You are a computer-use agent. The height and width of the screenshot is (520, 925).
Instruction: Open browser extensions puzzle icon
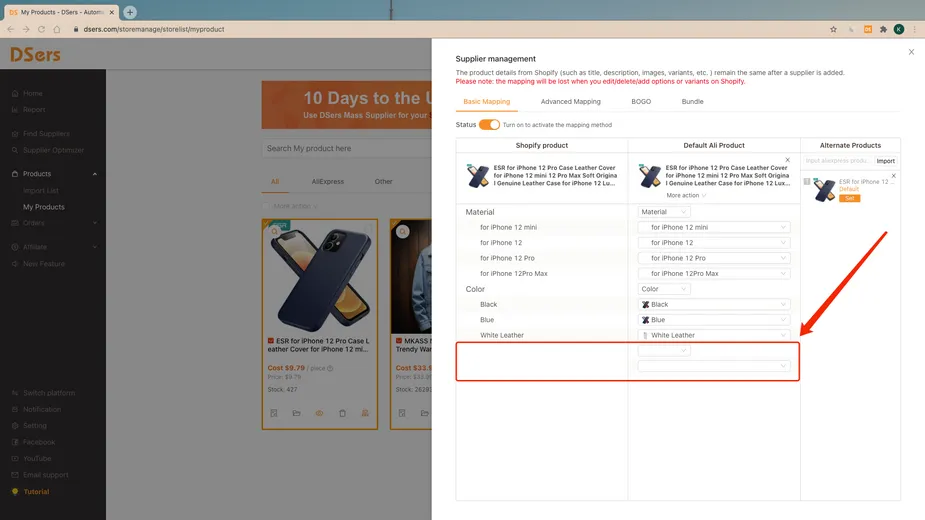pyautogui.click(x=883, y=29)
